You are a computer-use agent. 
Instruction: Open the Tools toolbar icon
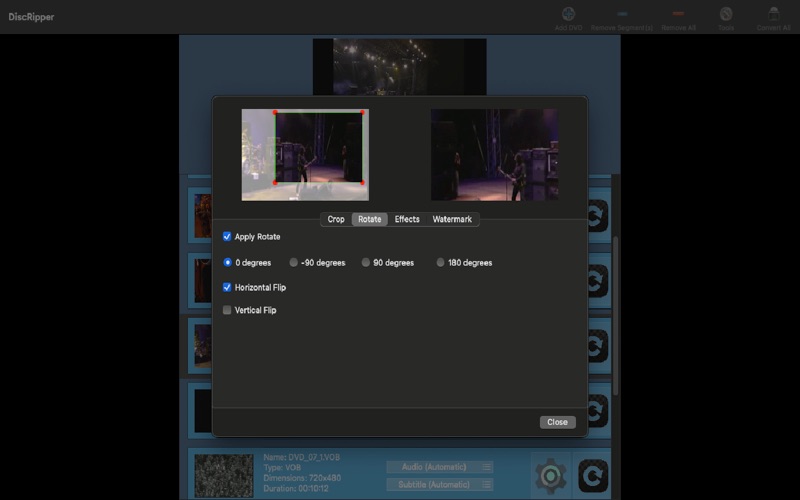coord(726,14)
